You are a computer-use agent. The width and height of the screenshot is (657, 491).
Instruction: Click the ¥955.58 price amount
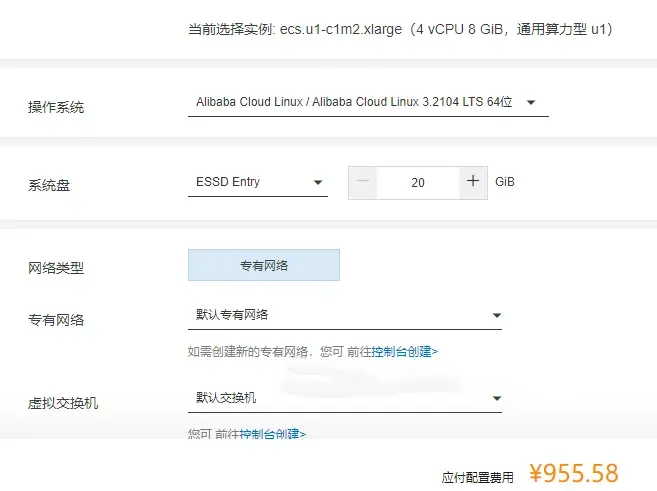[x=573, y=473]
